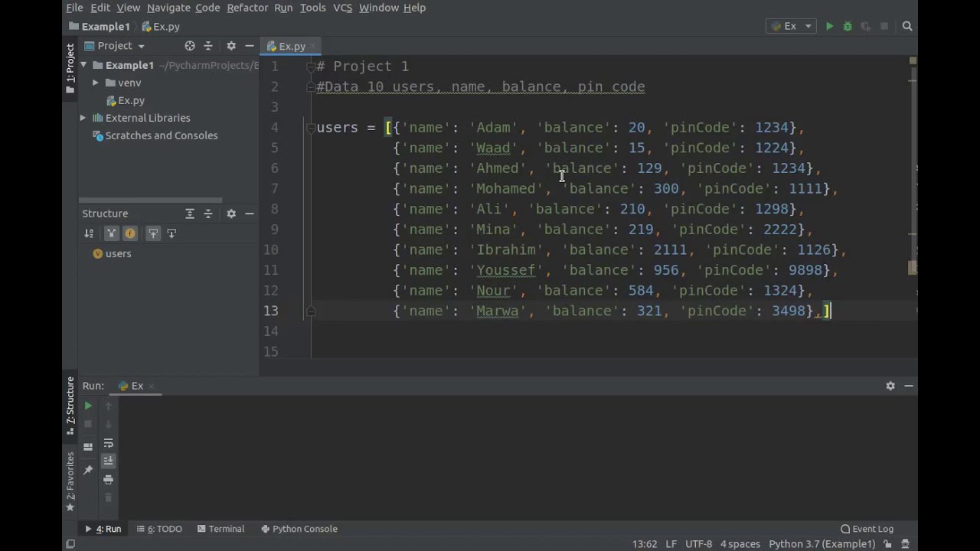Toggle the 1: Project side tab
This screenshot has height=551, width=980.
point(70,68)
